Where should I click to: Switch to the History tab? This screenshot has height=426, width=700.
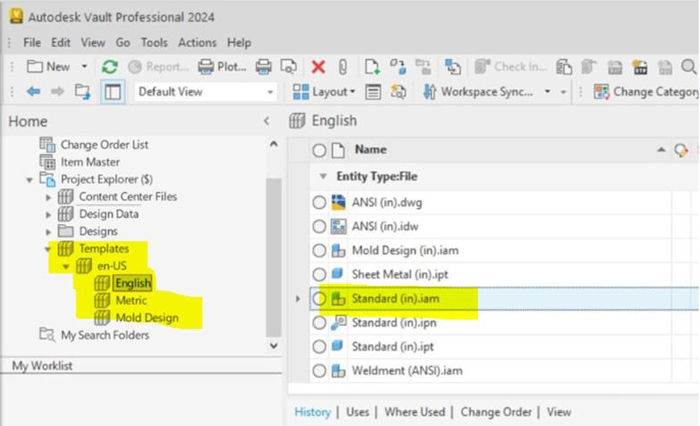(312, 412)
